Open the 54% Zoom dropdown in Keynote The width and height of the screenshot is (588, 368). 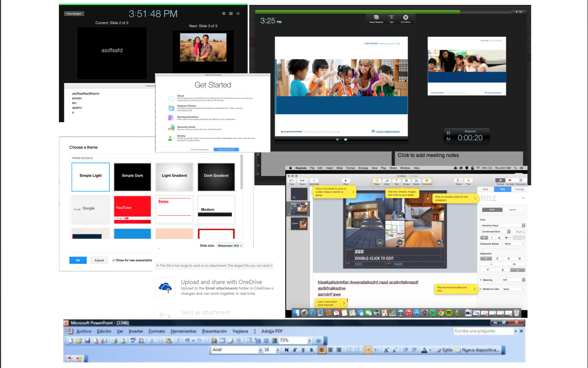point(303,180)
